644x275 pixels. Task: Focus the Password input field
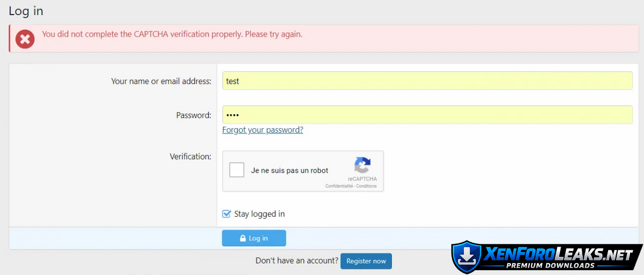tap(427, 115)
